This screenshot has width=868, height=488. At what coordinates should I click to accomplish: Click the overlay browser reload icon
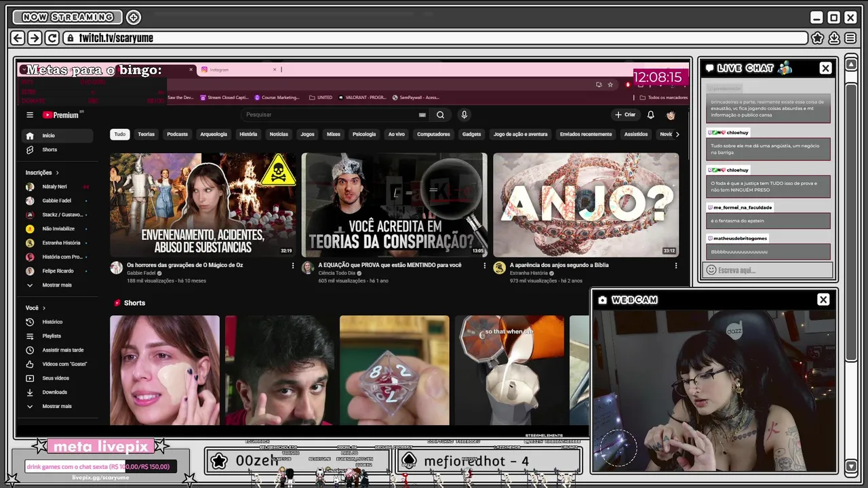[x=52, y=38]
